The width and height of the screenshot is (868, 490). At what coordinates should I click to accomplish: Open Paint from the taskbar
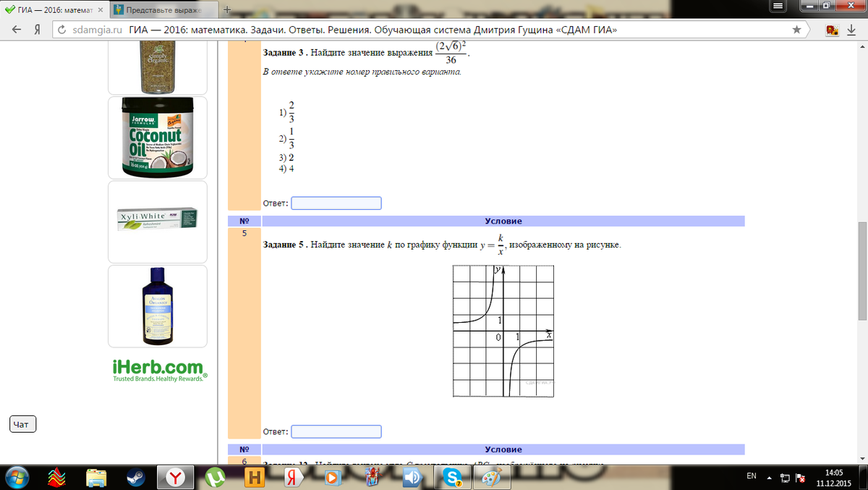tap(493, 478)
